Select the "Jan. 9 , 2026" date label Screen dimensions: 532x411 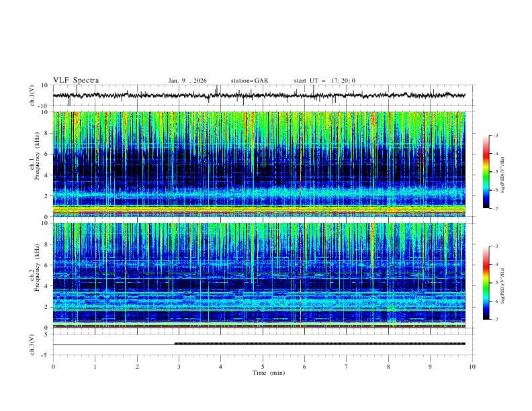pyautogui.click(x=187, y=81)
